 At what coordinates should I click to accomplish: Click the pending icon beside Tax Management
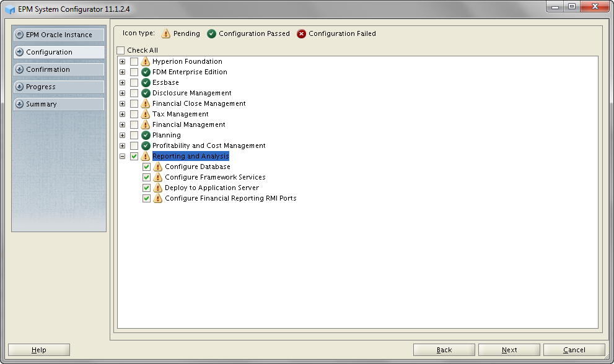[x=146, y=114]
